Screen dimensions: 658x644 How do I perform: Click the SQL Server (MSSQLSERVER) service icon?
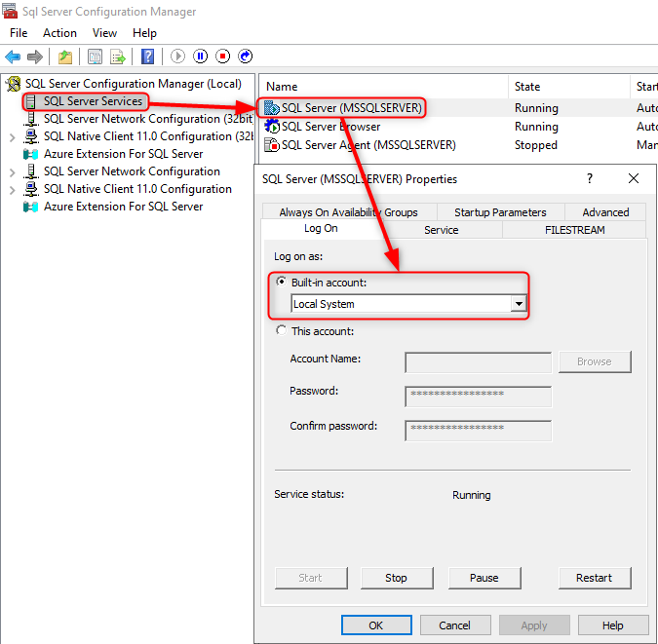272,108
